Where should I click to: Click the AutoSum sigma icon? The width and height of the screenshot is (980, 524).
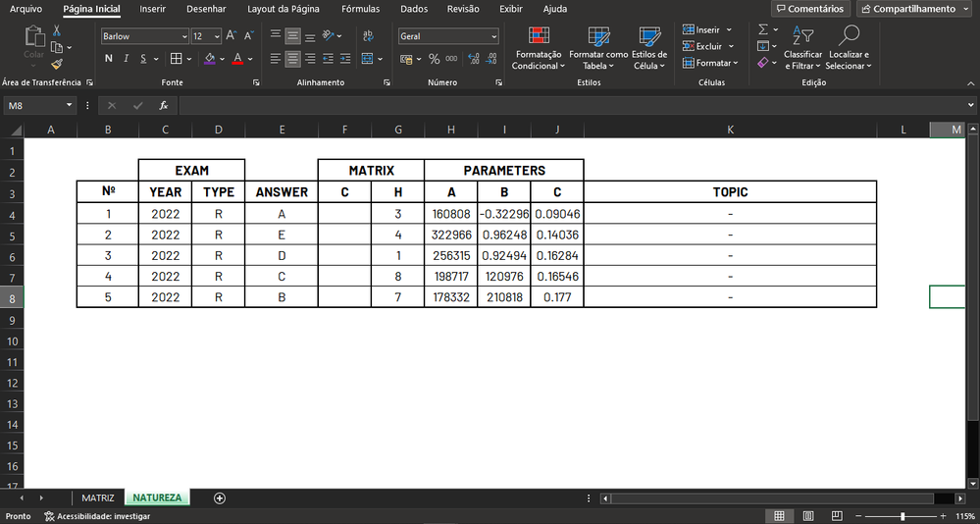[763, 29]
